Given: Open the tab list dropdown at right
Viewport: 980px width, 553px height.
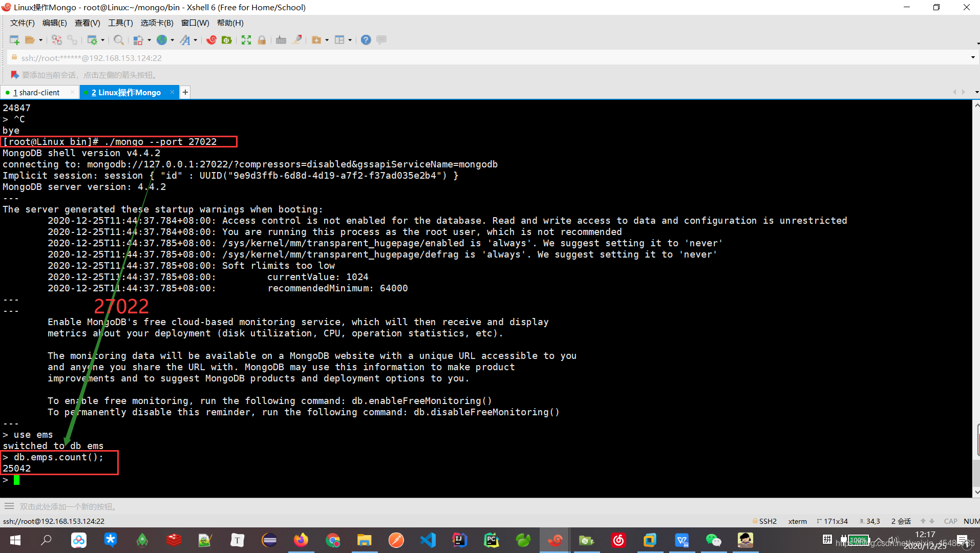Looking at the screenshot, I should [977, 92].
